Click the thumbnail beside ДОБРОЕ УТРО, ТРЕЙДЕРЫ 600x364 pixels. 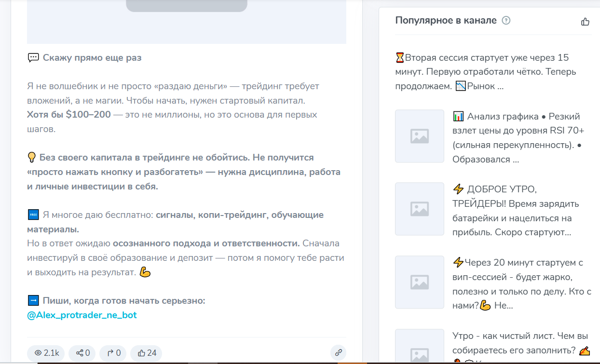click(x=419, y=209)
